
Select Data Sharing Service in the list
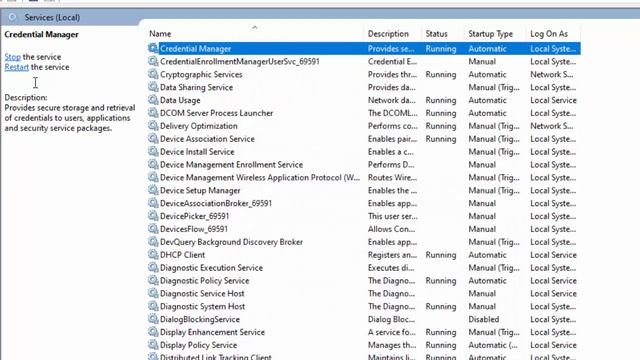[196, 87]
